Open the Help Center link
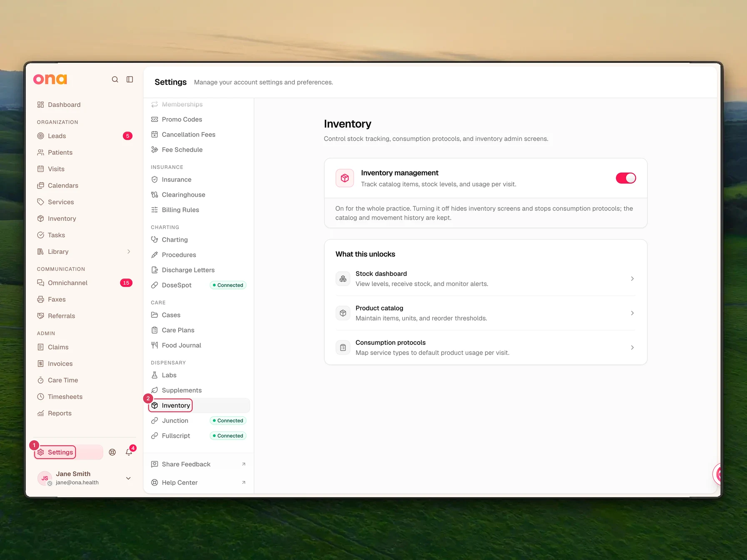The width and height of the screenshot is (747, 560). point(199,483)
